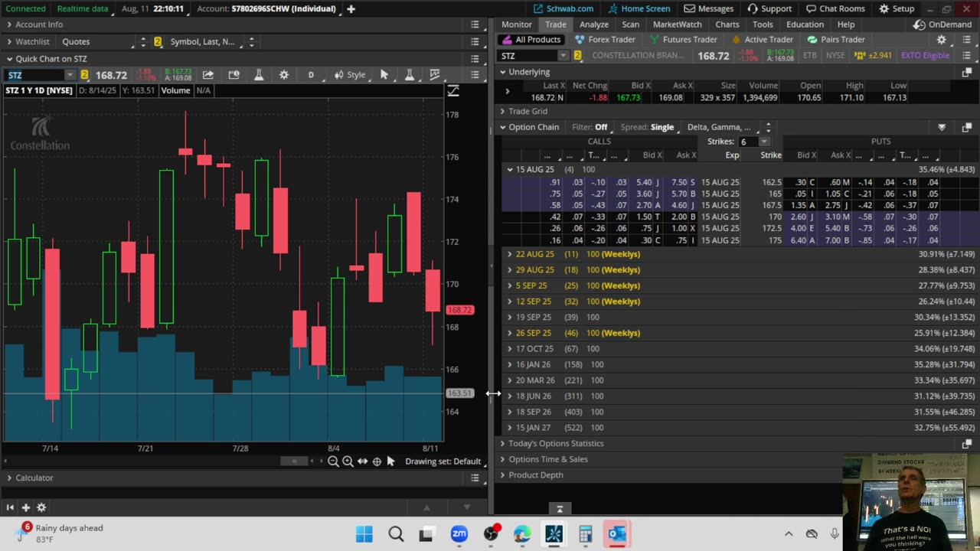Click the Home Screen button

click(639, 8)
